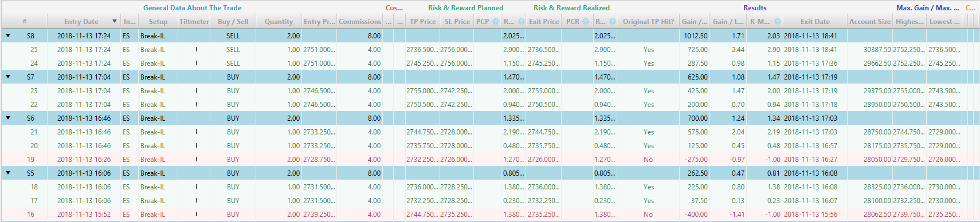The image size is (980, 222).
Task: Open the Entry Date column sort dropdown arrow
Action: tap(115, 22)
